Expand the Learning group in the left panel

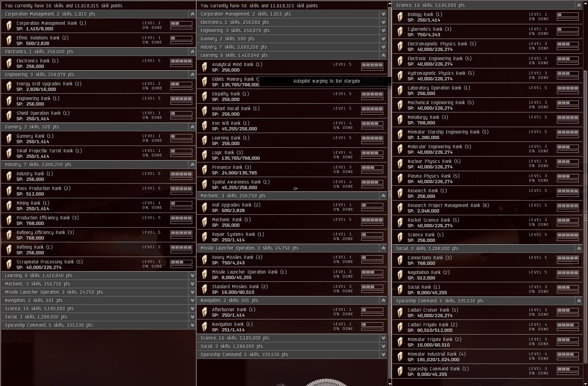coord(192,276)
